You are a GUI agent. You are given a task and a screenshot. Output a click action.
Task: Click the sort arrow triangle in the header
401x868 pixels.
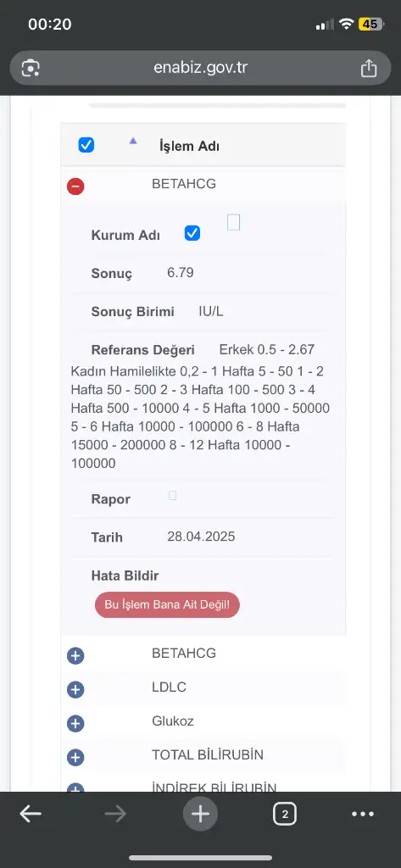133,142
